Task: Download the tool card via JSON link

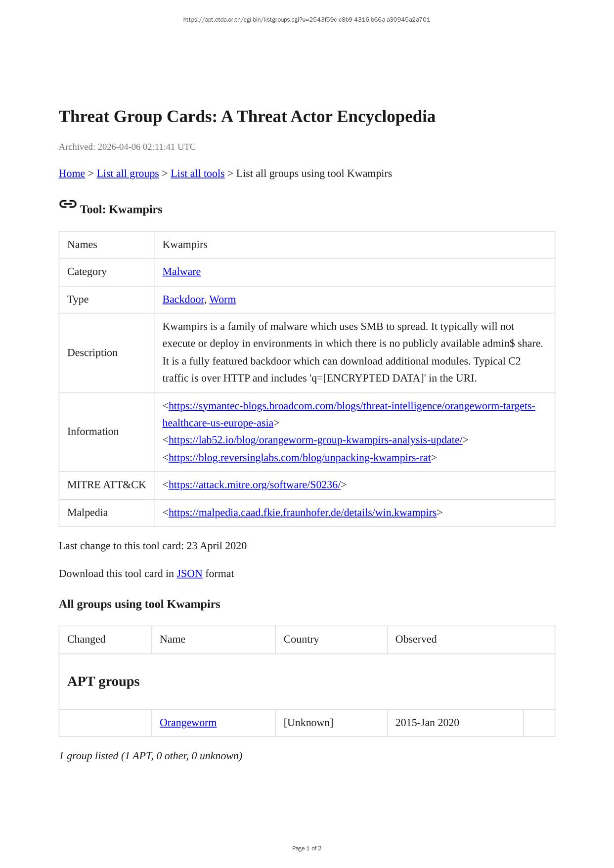Action: 189,574
